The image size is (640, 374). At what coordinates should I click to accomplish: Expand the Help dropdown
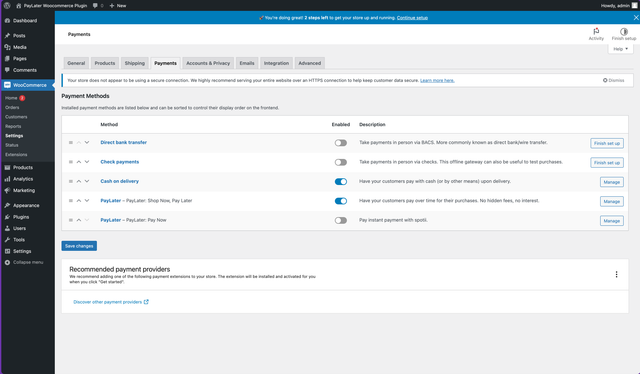[620, 49]
